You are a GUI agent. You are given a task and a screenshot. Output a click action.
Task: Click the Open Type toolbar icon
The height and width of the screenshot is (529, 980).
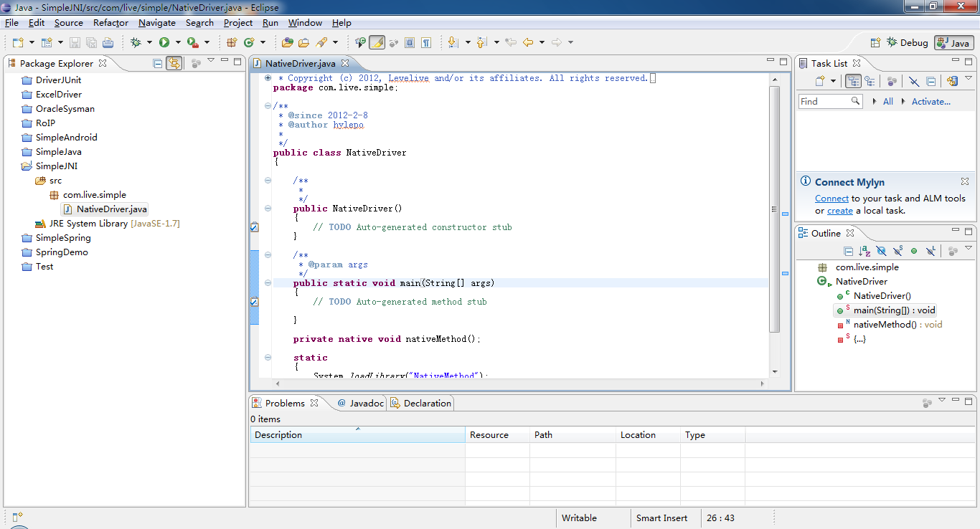287,43
